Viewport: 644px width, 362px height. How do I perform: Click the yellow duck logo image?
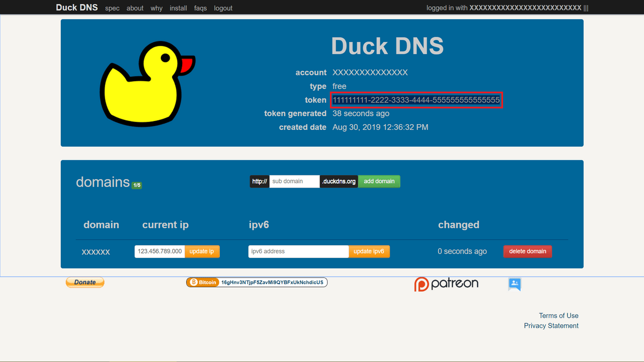(x=147, y=83)
